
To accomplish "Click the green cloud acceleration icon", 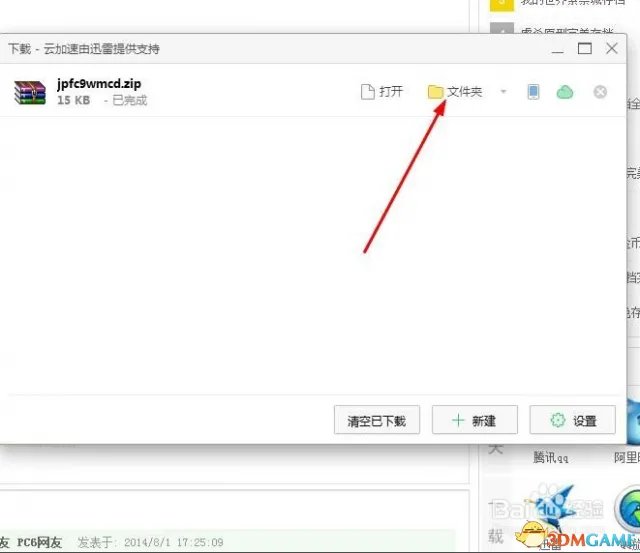I will coord(565,92).
